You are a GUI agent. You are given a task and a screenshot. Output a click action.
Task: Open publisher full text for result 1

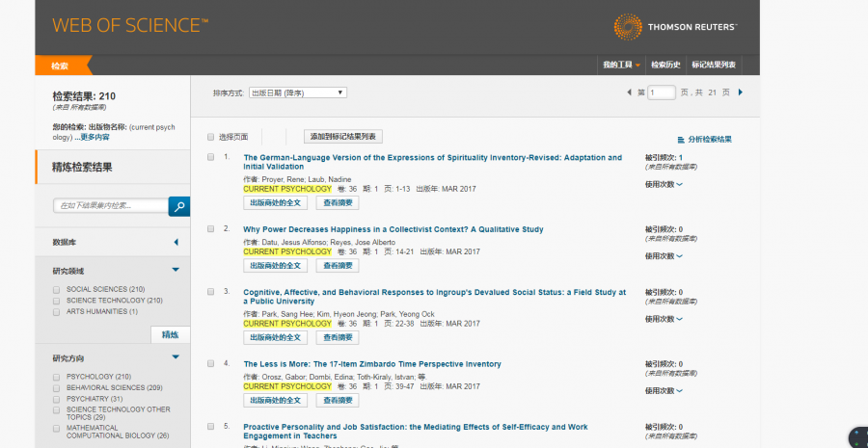(275, 203)
